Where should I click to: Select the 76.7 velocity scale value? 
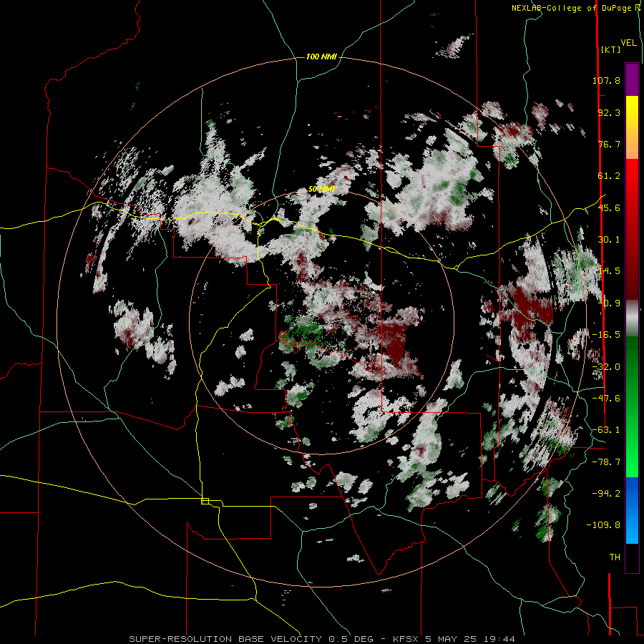[x=609, y=144]
